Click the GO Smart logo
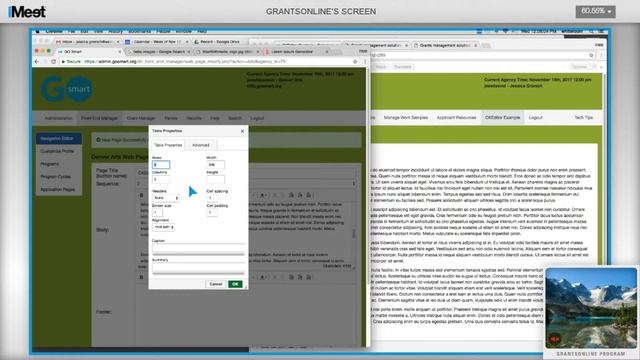This screenshot has height=360, width=640. coord(67,89)
